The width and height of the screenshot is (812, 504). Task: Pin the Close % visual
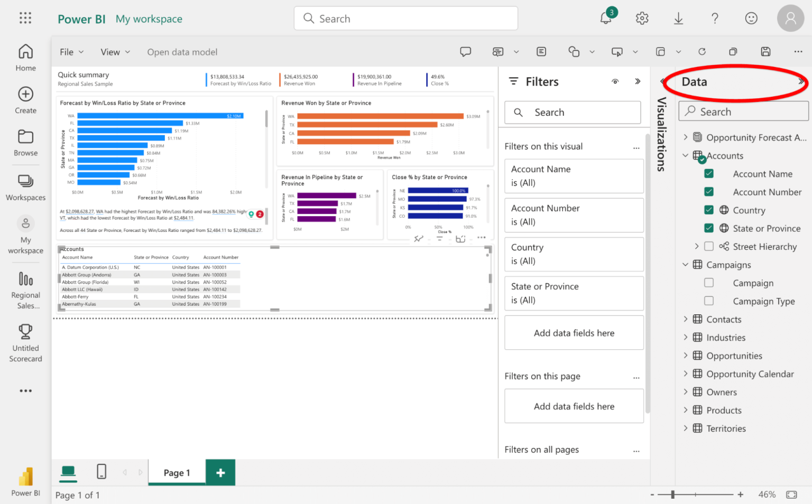(418, 239)
